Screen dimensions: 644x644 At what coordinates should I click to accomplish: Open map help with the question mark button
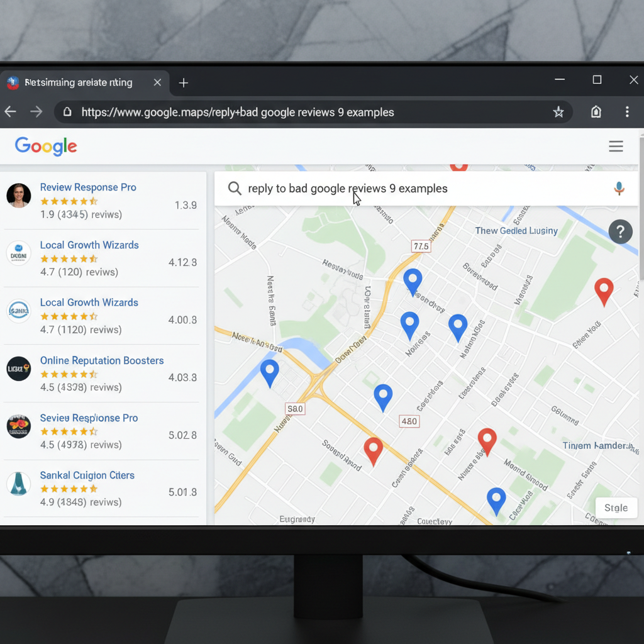click(620, 232)
